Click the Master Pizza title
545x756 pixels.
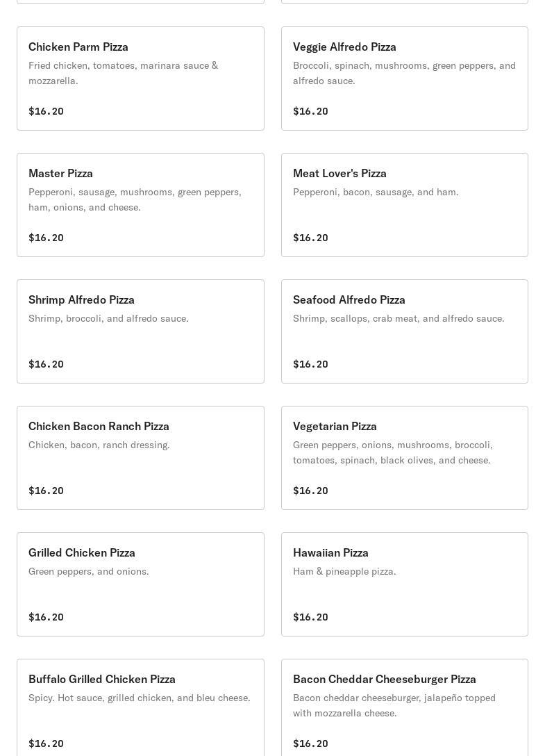pyautogui.click(x=61, y=173)
